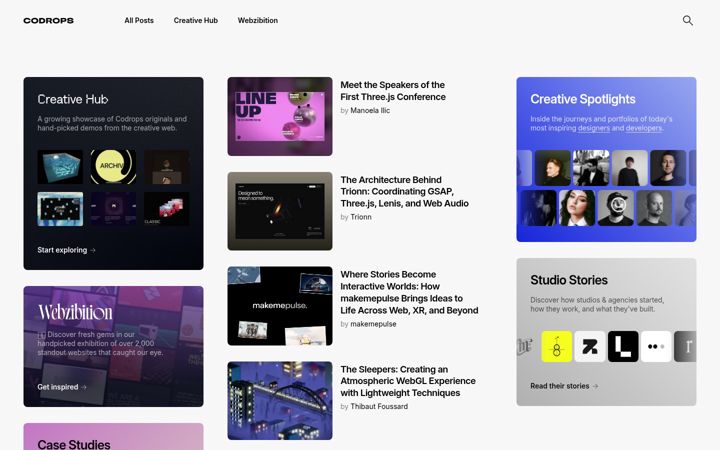
Task: Open the Case Studies card heading
Action: click(74, 444)
